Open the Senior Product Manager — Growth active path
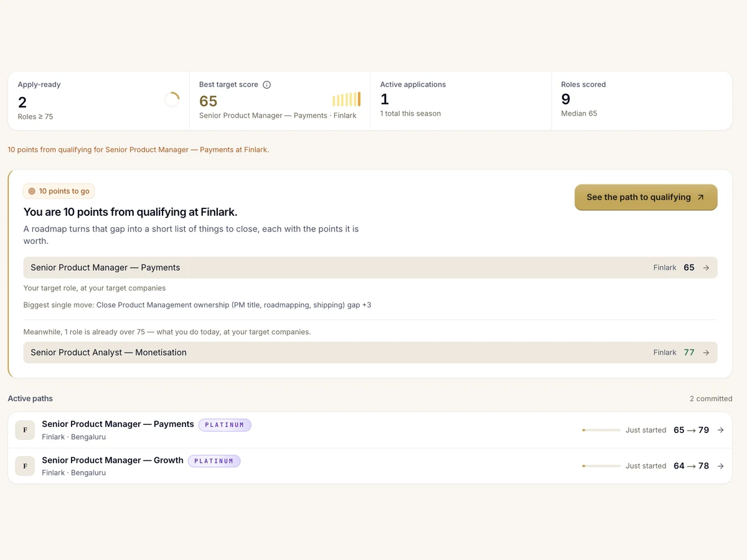This screenshot has width=747, height=560. coord(370,466)
